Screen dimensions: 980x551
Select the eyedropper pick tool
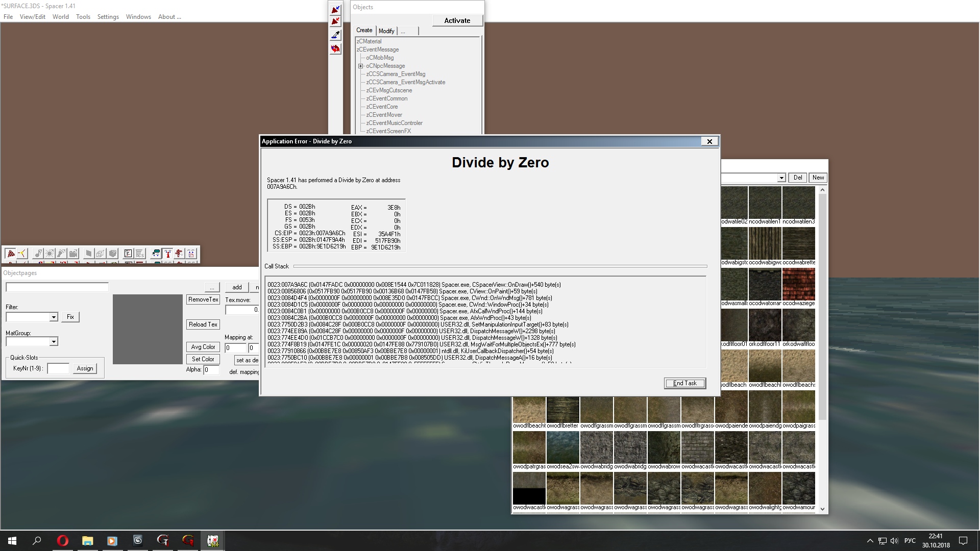tap(335, 35)
